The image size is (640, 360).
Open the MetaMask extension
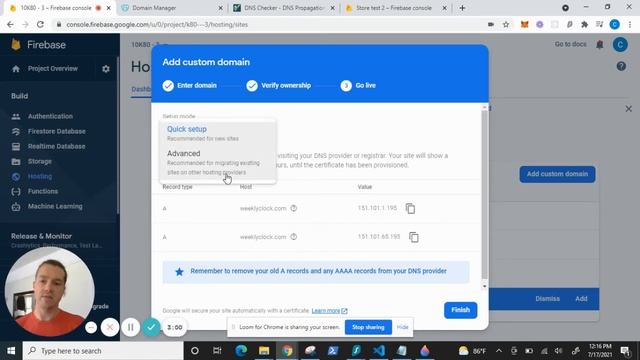[x=524, y=24]
